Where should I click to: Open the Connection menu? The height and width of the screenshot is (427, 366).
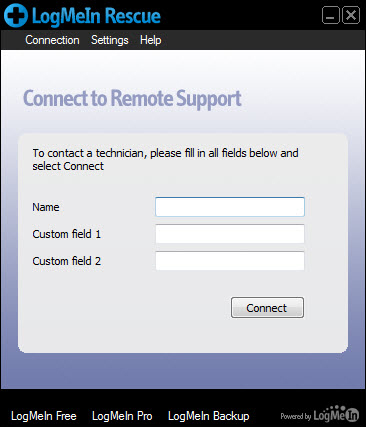pos(52,40)
